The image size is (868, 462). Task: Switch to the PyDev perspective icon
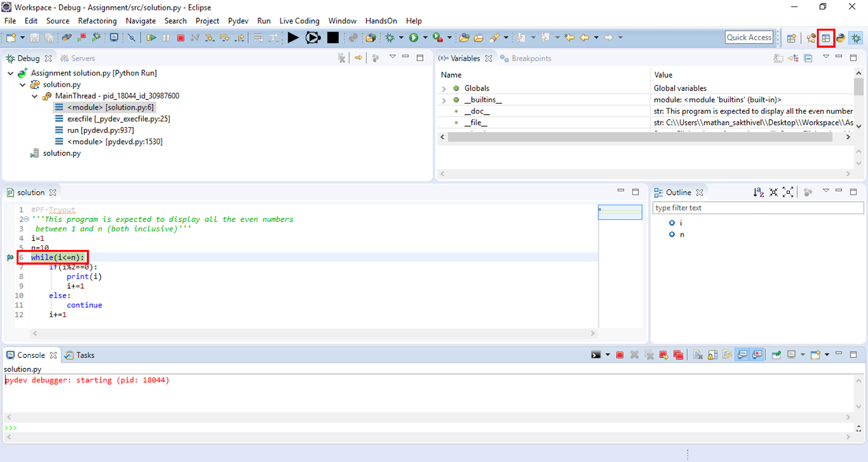tap(840, 38)
